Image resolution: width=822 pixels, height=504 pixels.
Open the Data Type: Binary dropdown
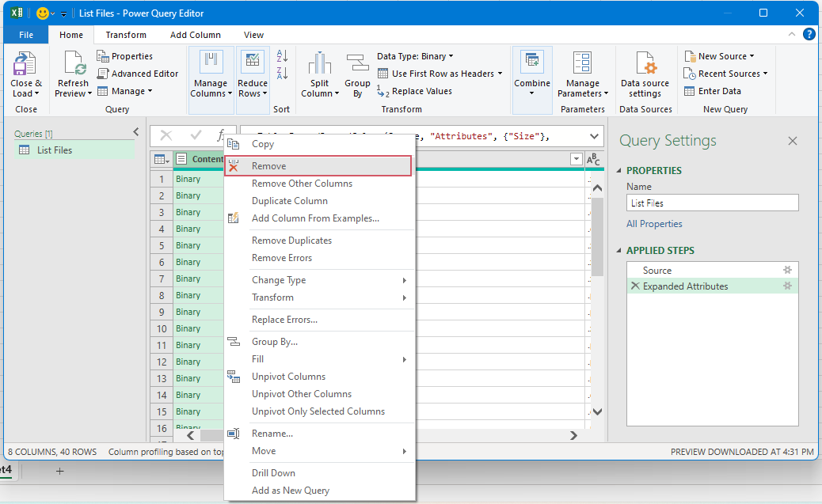415,56
